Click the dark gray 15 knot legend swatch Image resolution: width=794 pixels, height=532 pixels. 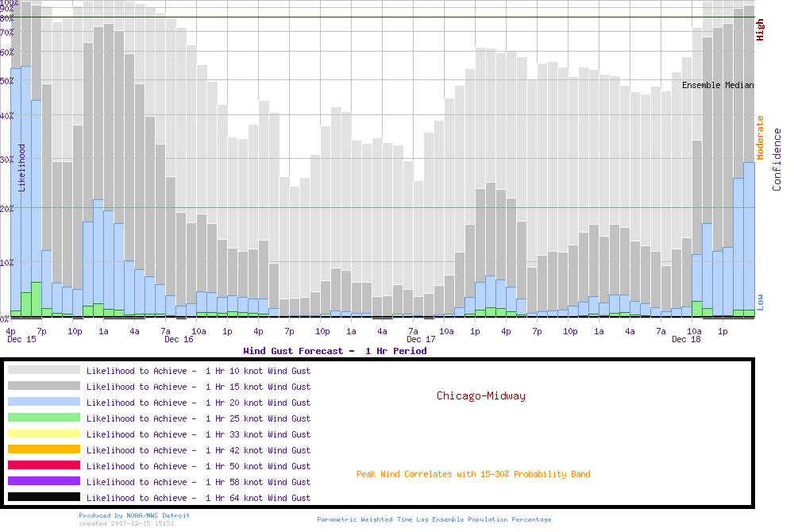(44, 386)
